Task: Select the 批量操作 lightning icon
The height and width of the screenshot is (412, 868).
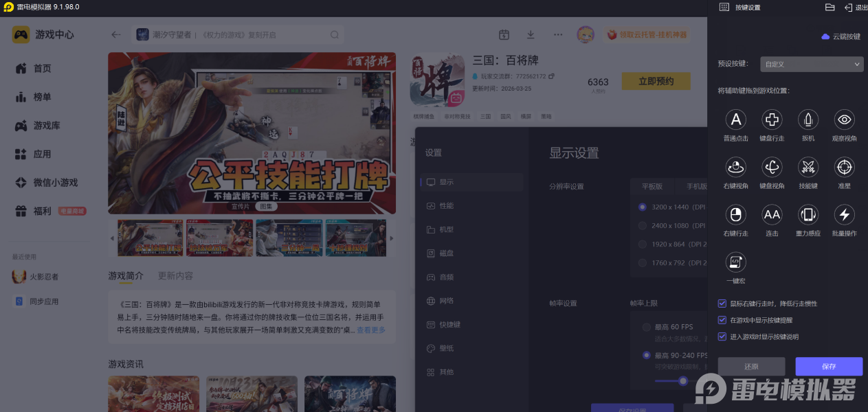Action: [845, 215]
